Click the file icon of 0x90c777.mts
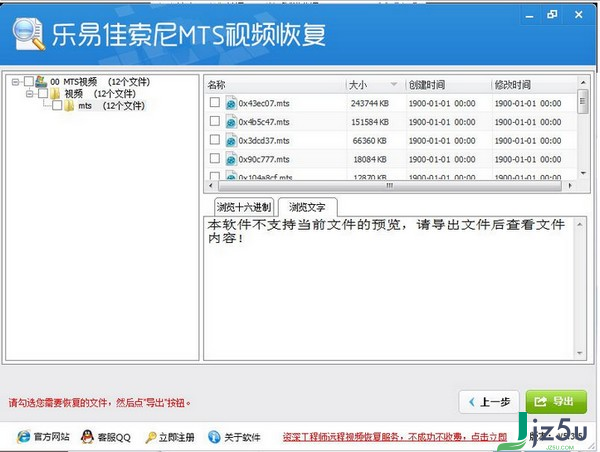Image resolution: width=600 pixels, height=452 pixels. (231, 159)
